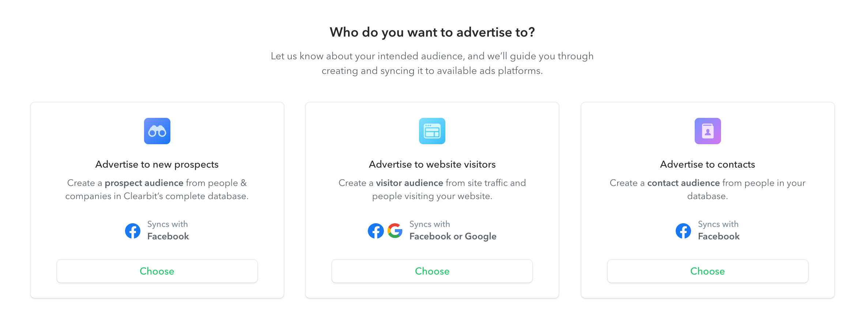Click the 'contact audience' bold text
This screenshot has height=325, width=868.
[683, 183]
